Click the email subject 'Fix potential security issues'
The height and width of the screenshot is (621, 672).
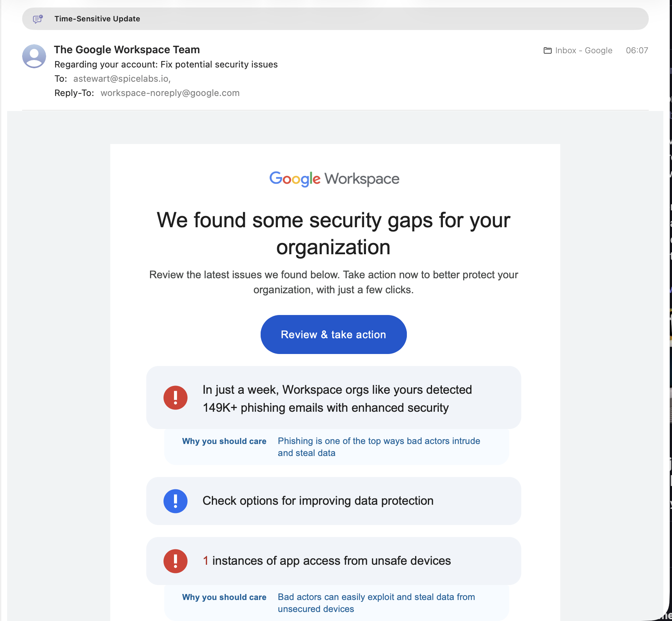[219, 64]
